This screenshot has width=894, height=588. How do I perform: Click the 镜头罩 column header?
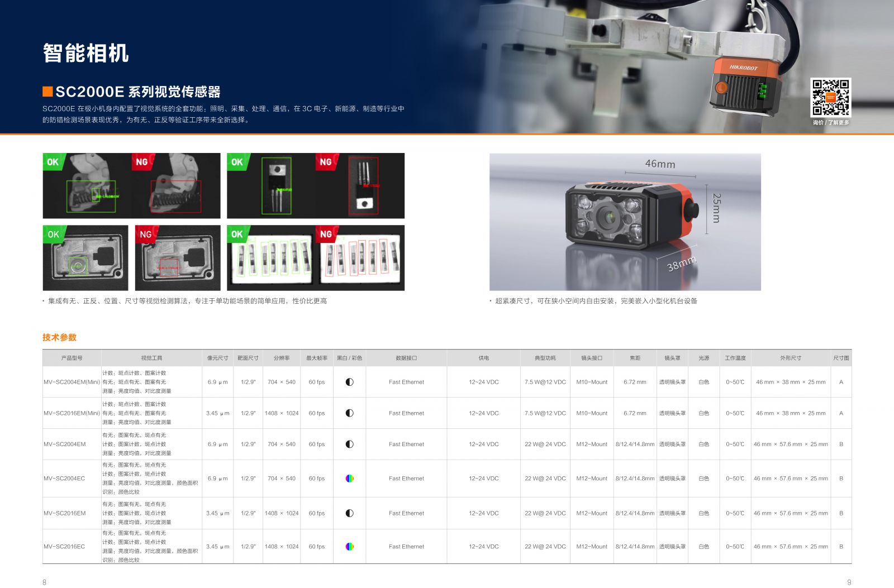672,358
